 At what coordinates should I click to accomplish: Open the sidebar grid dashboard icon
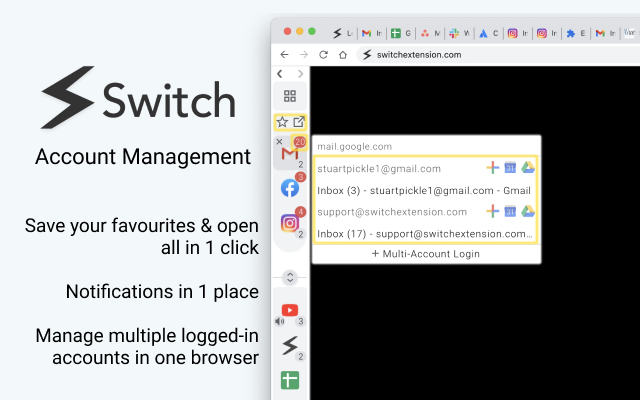pyautogui.click(x=290, y=96)
